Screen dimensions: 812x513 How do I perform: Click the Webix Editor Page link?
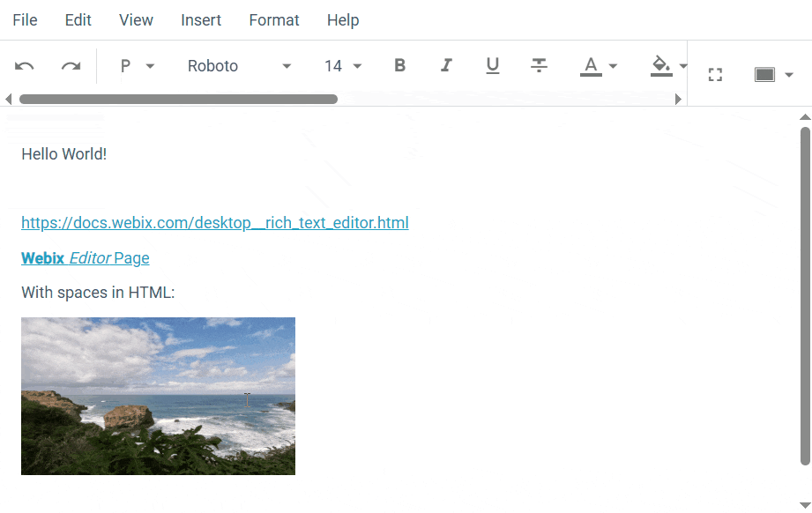click(x=85, y=257)
